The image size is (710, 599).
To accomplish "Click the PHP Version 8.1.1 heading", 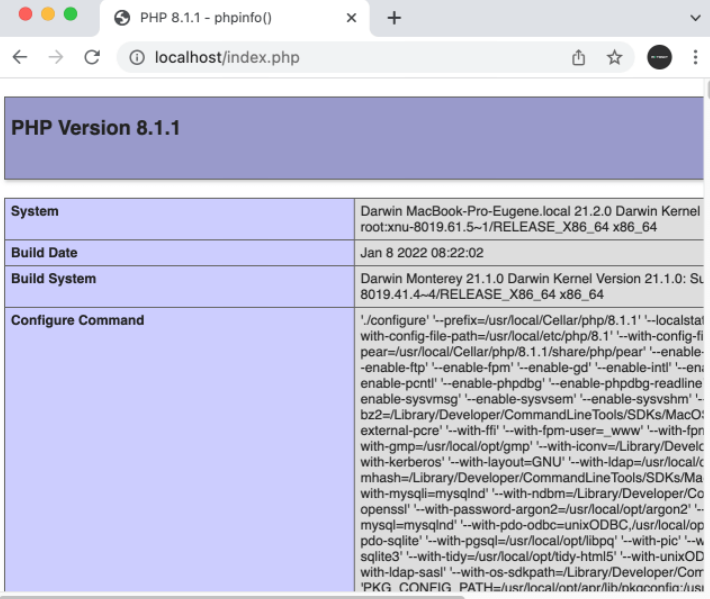I will tap(96, 128).
